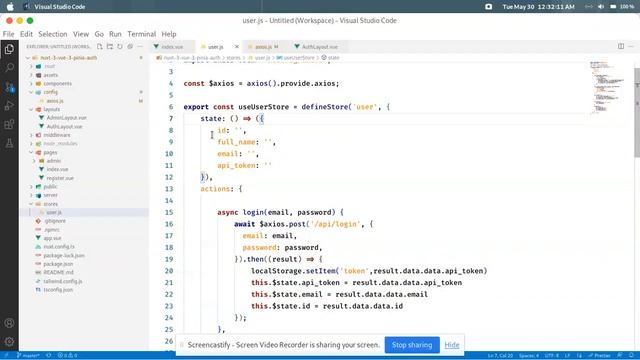Viewport: 640px width, 360px height.
Task: Click the editor vertical scrollbar thumb
Action: coord(637,112)
